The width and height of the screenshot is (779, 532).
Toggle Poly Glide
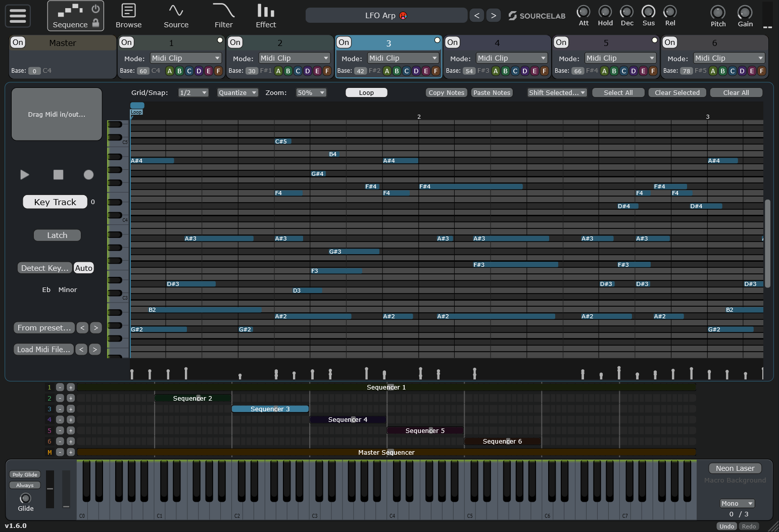click(x=24, y=474)
